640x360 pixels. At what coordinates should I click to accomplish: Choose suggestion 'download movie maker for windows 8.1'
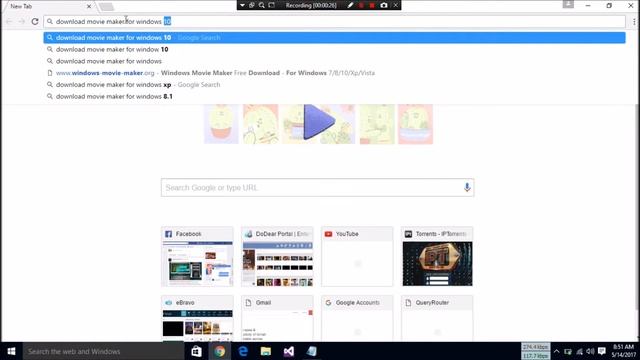coord(334,96)
